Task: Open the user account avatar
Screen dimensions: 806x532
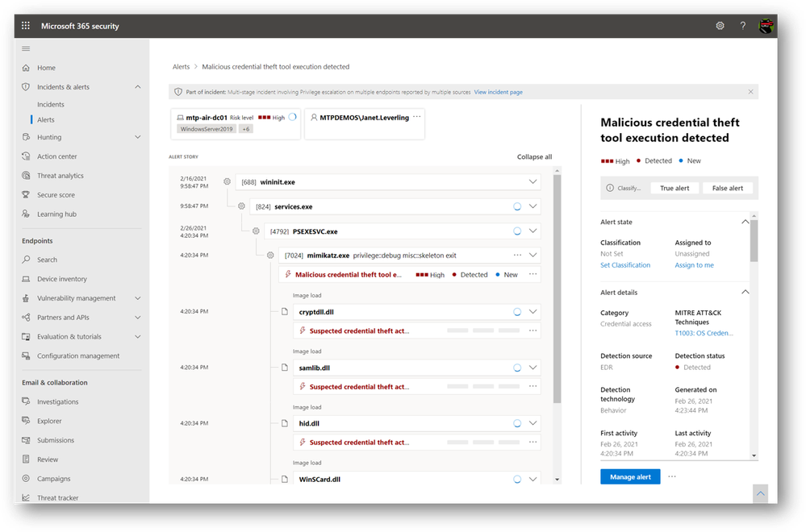Action: pyautogui.click(x=766, y=26)
